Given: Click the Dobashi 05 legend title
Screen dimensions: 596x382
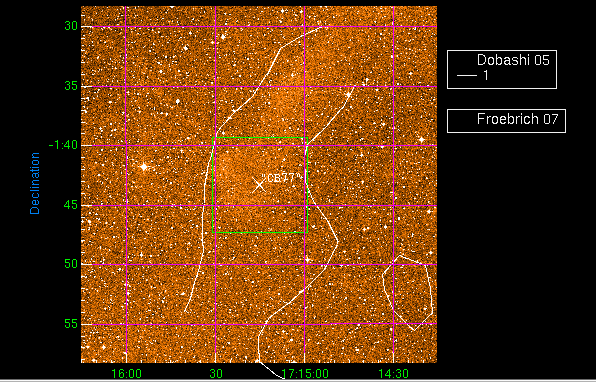Looking at the screenshot, I should coord(513,60).
